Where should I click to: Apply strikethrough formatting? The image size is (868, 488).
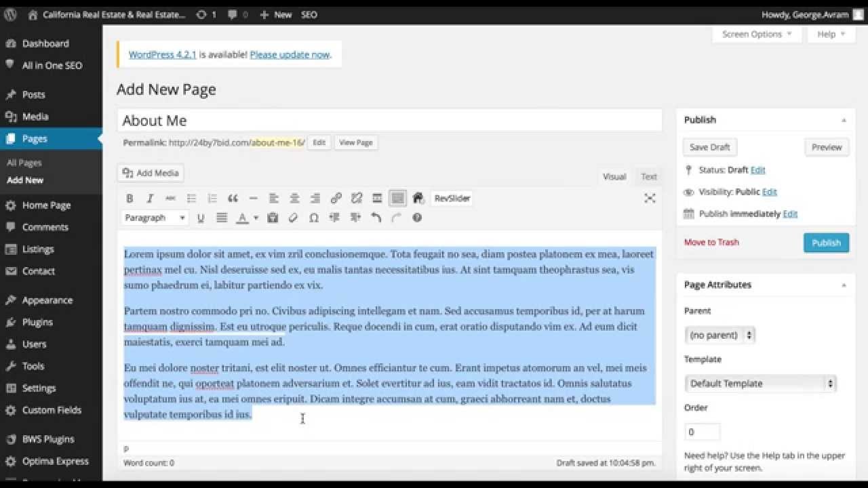[171, 199]
